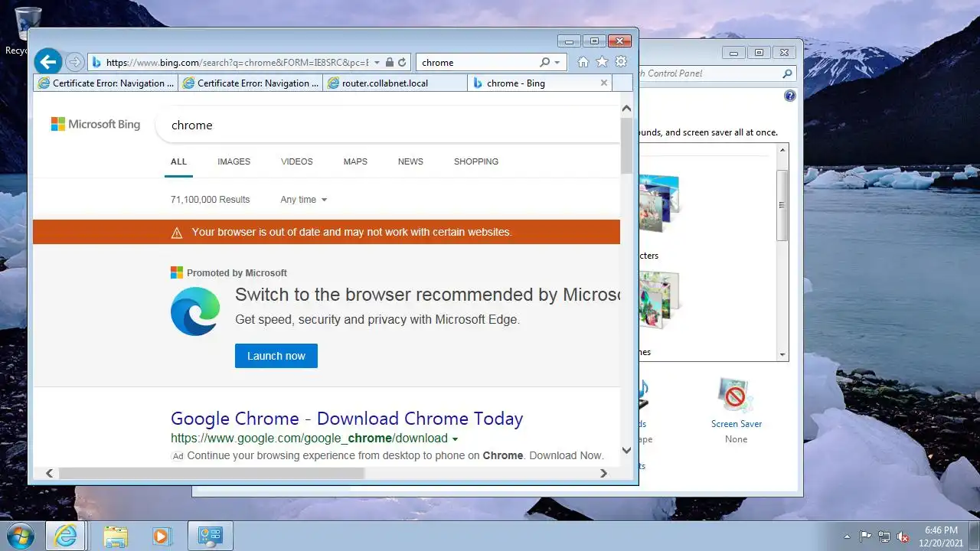Close the chrome - Bing tab
Viewport: 980px width, 551px height.
point(604,83)
